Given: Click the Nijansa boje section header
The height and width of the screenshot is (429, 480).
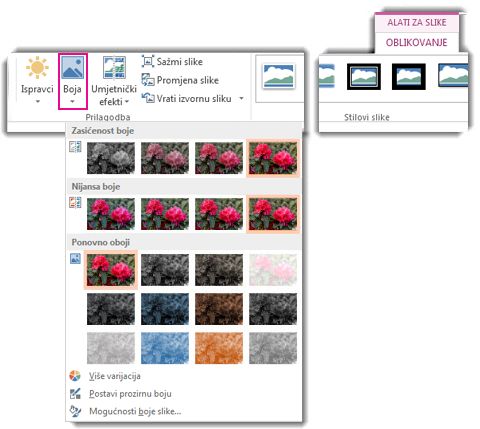Looking at the screenshot, I should click(x=96, y=187).
